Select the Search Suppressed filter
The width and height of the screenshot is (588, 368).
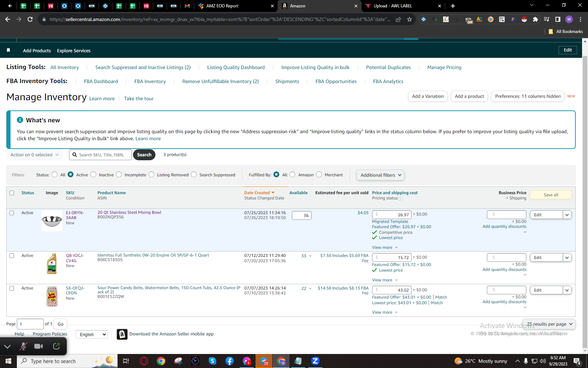coord(194,175)
